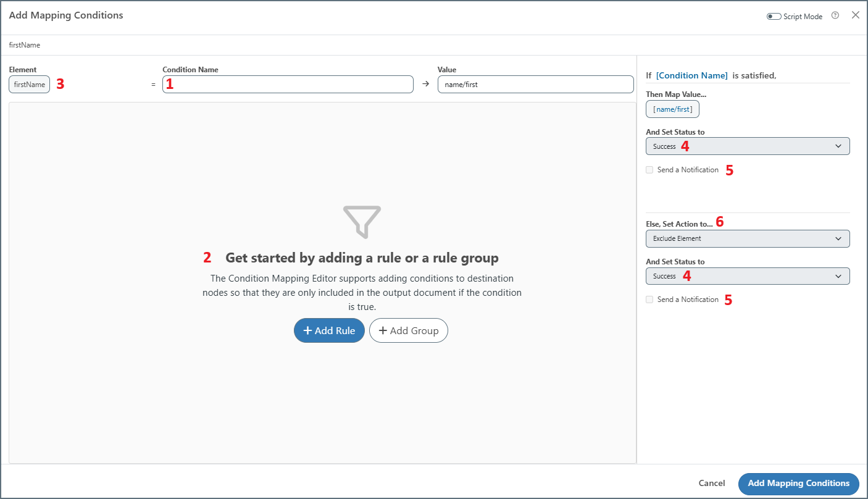Click the arrow icon before the Value field

click(425, 84)
